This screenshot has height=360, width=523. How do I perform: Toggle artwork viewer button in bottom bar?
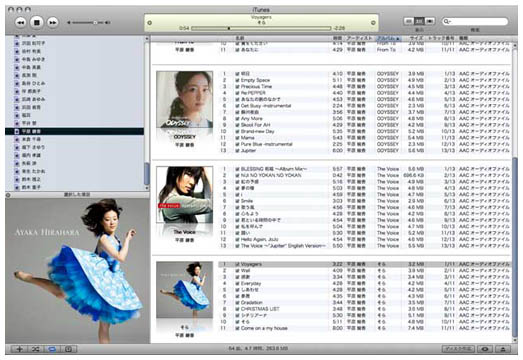click(69, 349)
